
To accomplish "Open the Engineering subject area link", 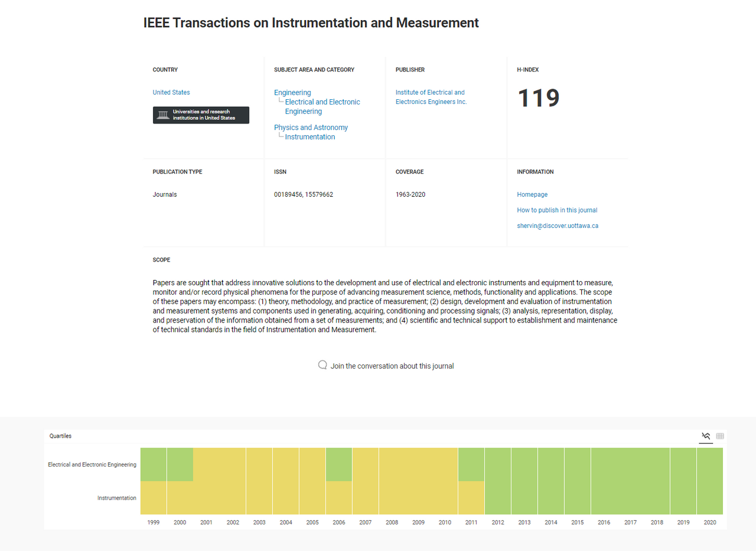I will (292, 93).
